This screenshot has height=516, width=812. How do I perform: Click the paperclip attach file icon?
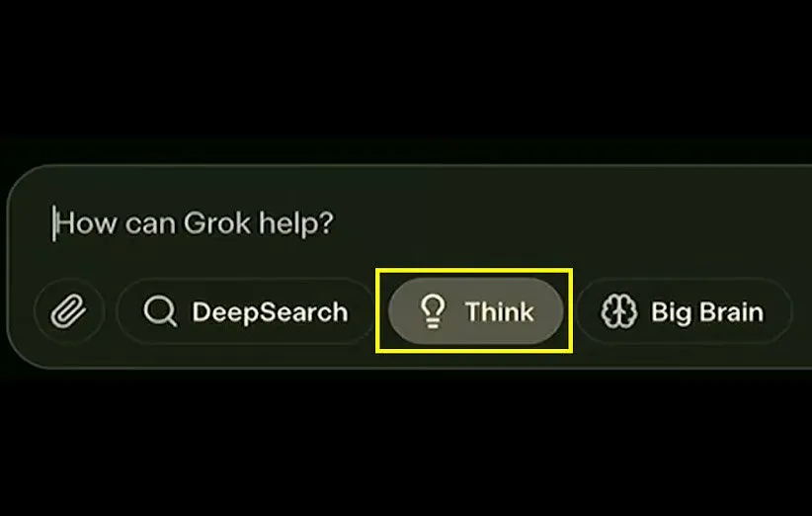click(68, 311)
